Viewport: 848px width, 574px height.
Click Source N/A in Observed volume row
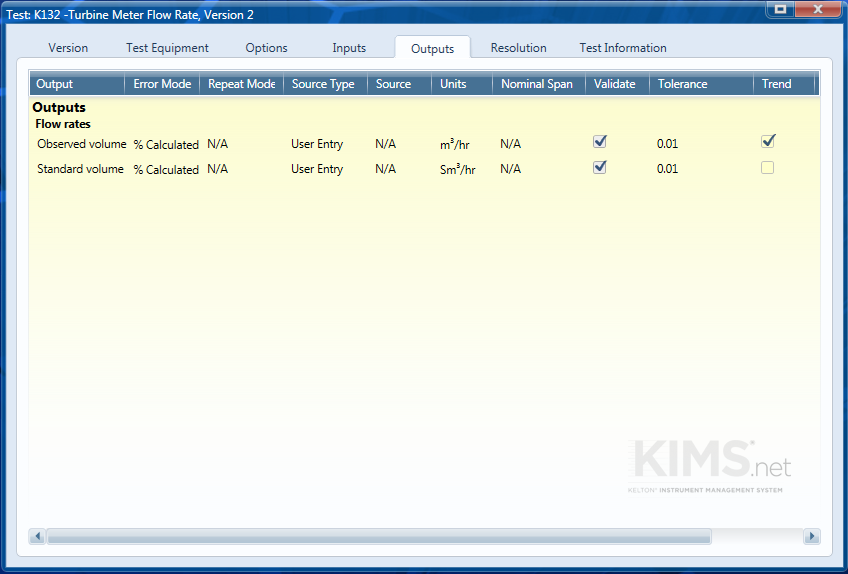(386, 144)
